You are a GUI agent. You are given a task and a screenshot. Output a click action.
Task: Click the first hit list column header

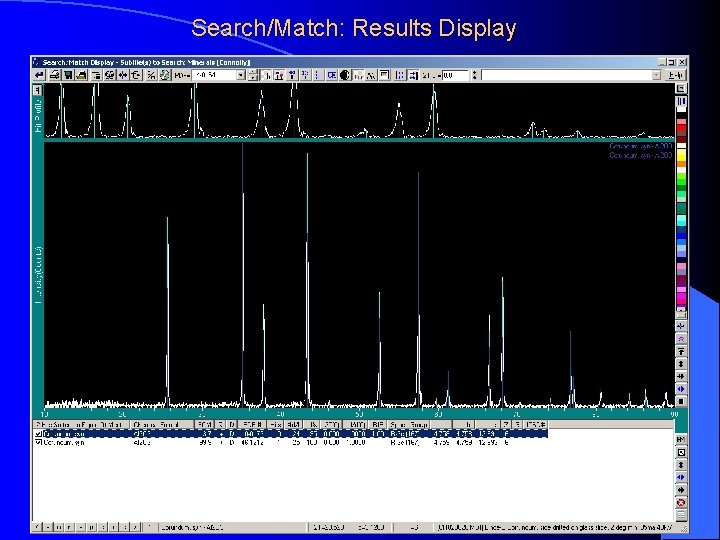click(x=82, y=425)
